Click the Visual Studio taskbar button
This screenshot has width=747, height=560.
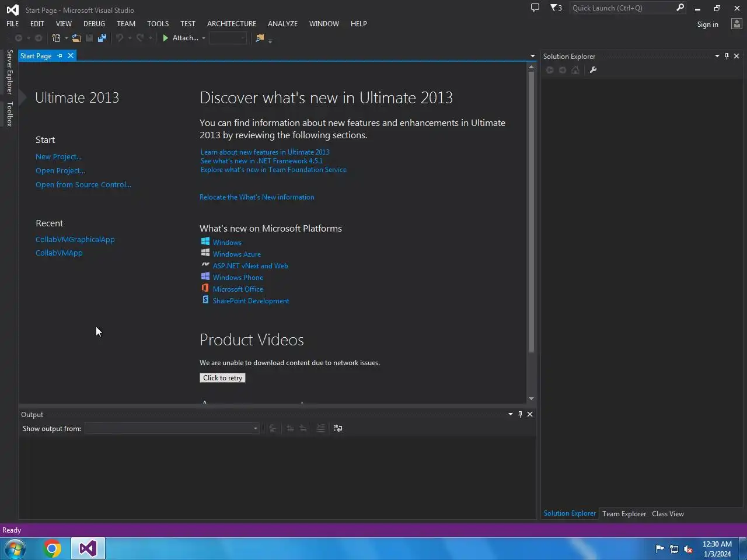pos(88,548)
